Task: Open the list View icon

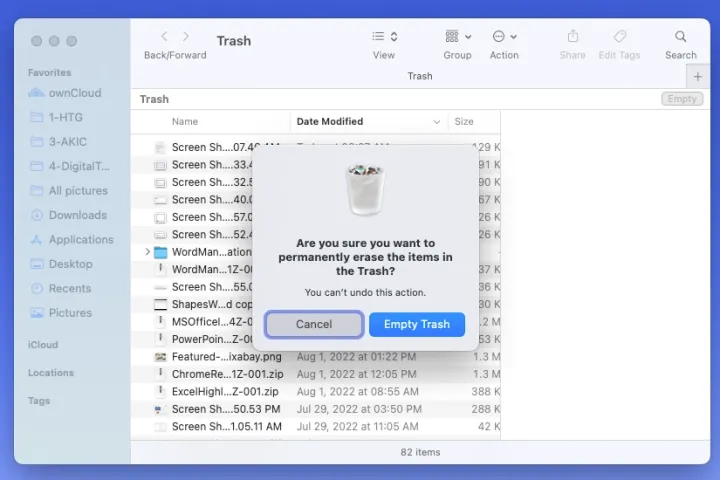Action: (378, 36)
